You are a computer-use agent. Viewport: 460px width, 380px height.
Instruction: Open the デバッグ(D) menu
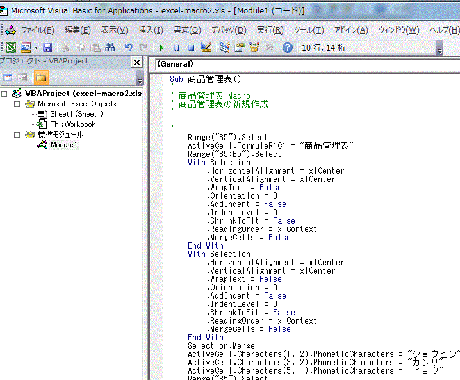(x=229, y=30)
